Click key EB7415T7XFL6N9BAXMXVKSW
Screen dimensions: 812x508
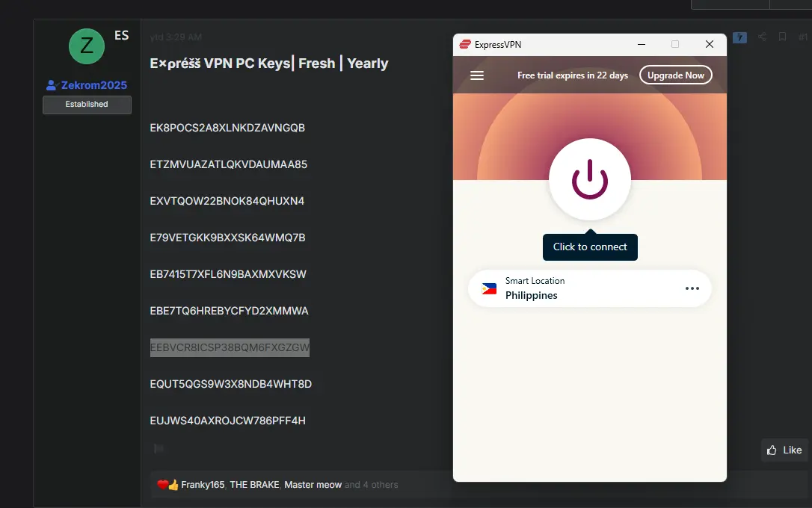click(228, 274)
